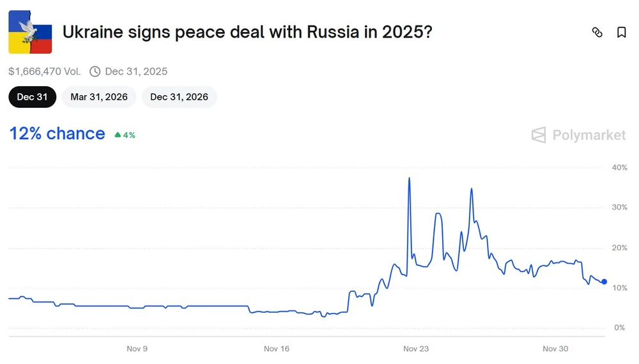Click the 40% y-axis label
This screenshot has width=639, height=364.
(x=619, y=167)
